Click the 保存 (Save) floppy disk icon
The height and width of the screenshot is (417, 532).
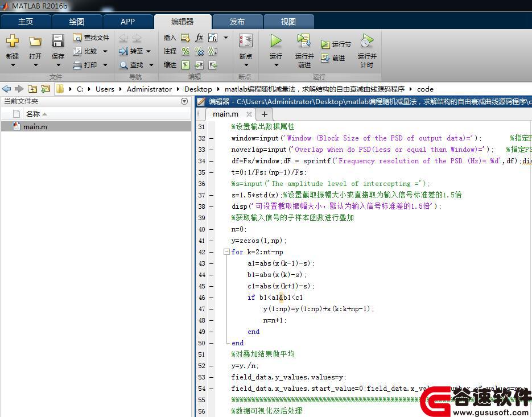[57, 41]
